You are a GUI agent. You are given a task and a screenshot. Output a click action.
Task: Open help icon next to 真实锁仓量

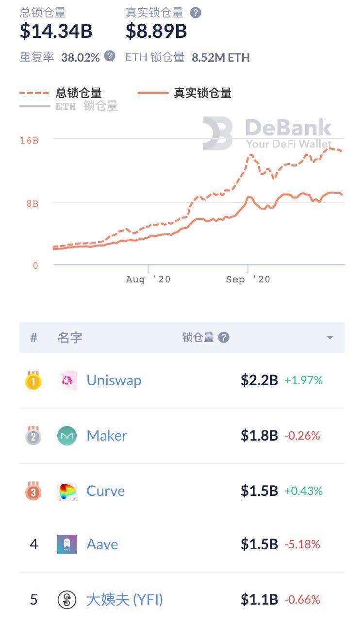pos(195,13)
